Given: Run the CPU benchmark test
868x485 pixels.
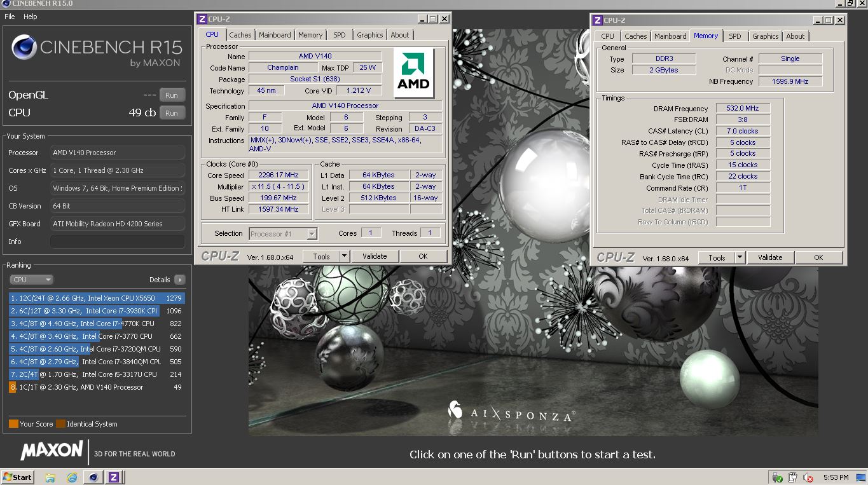Looking at the screenshot, I should pyautogui.click(x=172, y=113).
